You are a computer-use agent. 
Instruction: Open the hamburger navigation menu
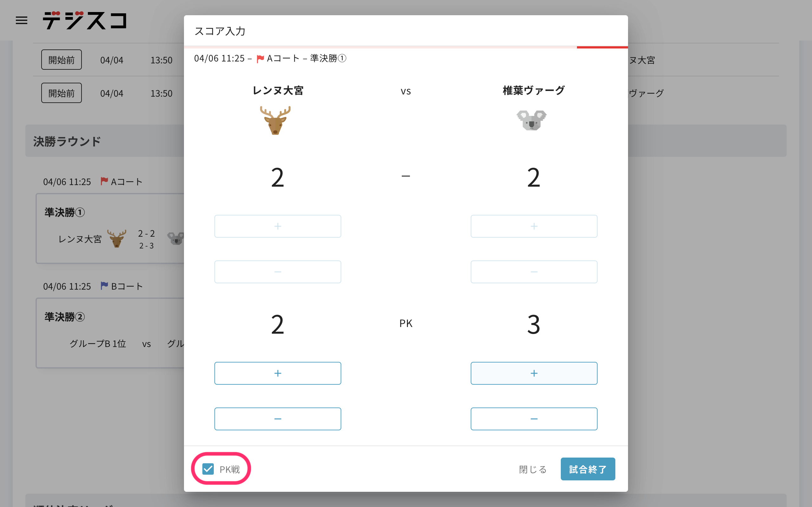22,21
